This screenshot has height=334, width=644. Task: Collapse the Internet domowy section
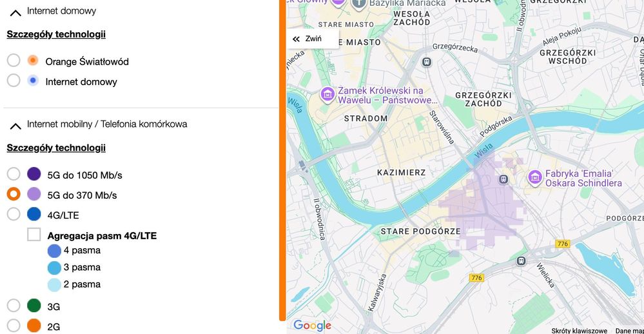pos(15,12)
